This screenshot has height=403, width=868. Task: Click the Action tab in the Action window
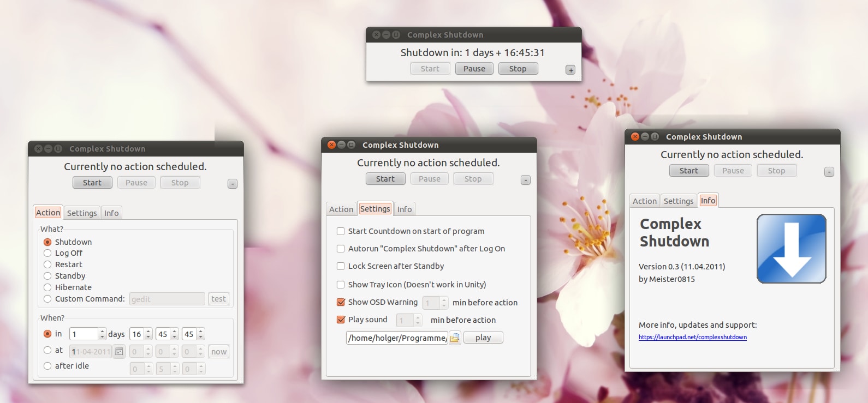[48, 213]
